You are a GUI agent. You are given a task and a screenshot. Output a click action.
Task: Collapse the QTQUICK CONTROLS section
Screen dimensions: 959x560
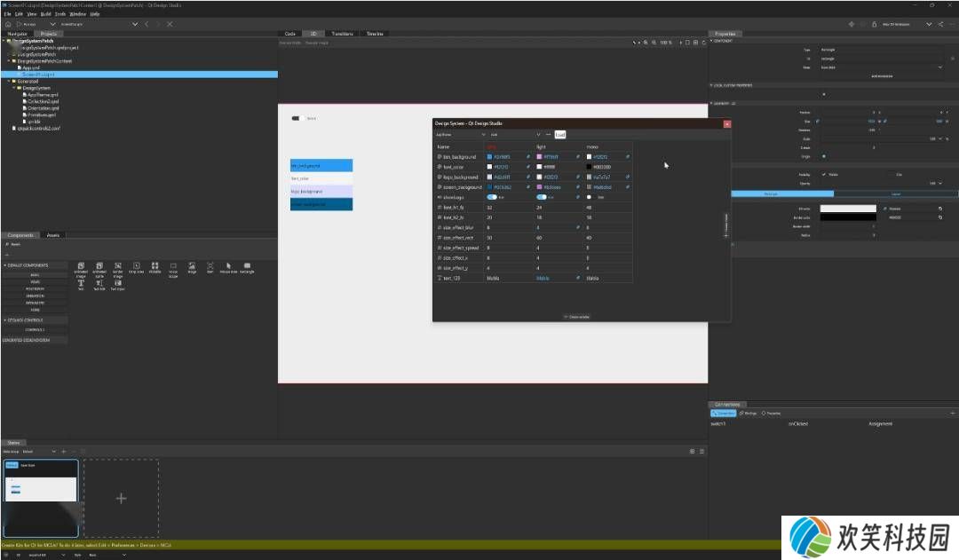coord(5,320)
